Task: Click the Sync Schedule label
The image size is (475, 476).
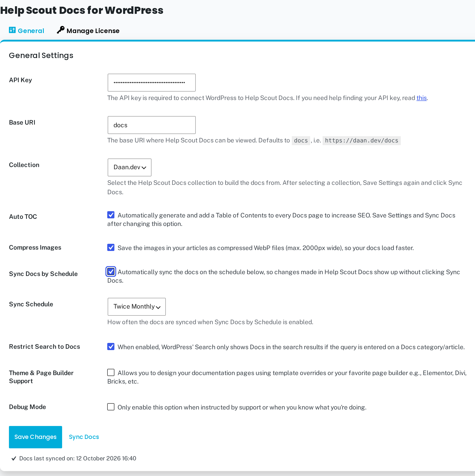Action: point(31,304)
